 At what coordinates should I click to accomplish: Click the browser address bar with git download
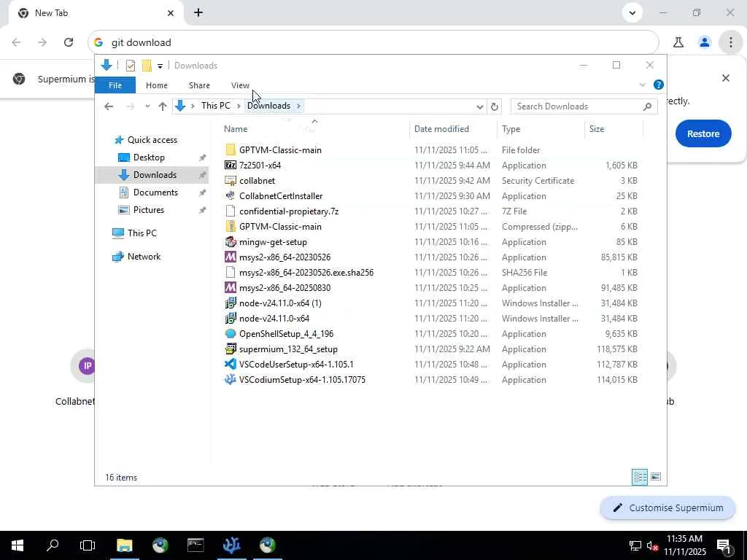[x=373, y=42]
